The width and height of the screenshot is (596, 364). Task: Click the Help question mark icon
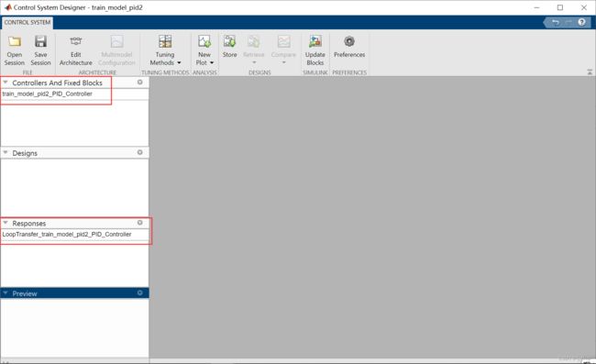point(581,22)
